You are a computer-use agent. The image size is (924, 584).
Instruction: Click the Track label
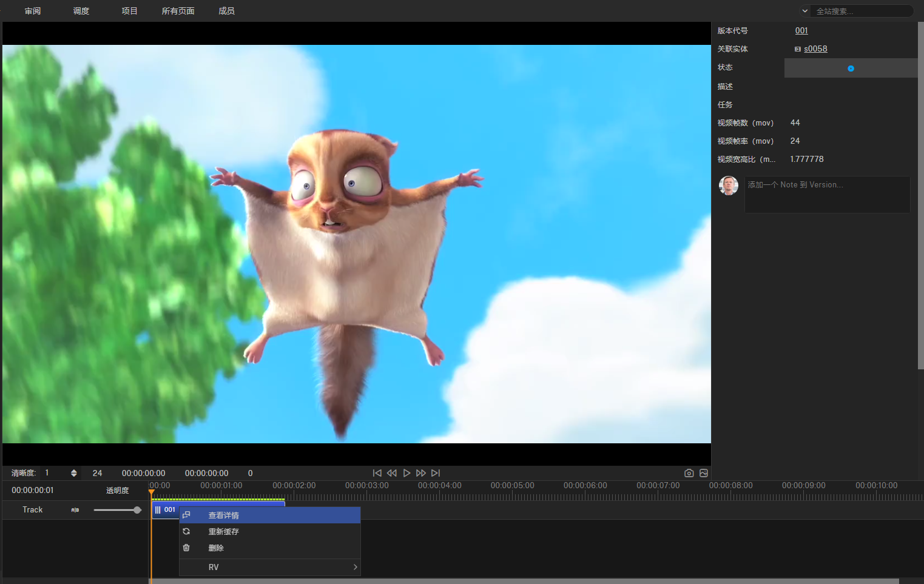pyautogui.click(x=33, y=510)
